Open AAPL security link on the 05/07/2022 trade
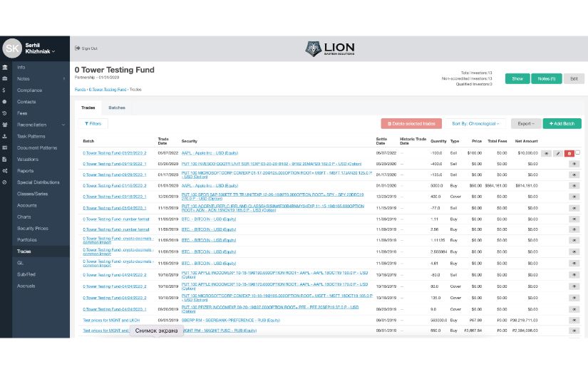The width and height of the screenshot is (588, 374). pyautogui.click(x=210, y=153)
